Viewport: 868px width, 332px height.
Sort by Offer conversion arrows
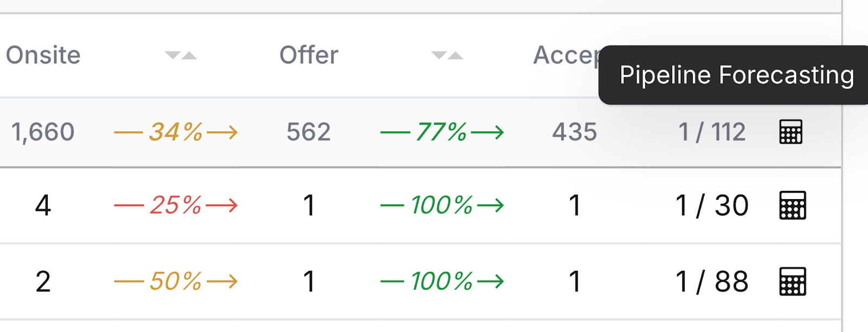[x=447, y=55]
